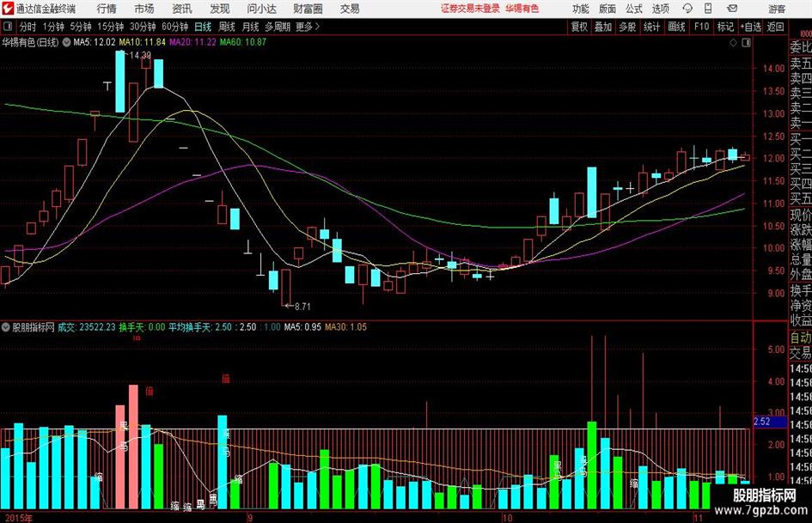Switch to 周线 weekly period
The width and height of the screenshot is (812, 523).
(227, 27)
